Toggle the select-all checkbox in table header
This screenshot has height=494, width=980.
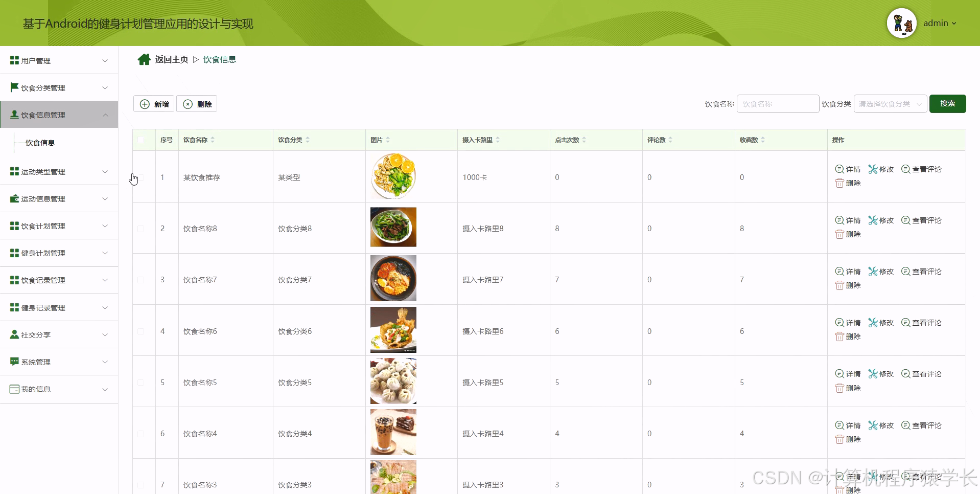(141, 140)
